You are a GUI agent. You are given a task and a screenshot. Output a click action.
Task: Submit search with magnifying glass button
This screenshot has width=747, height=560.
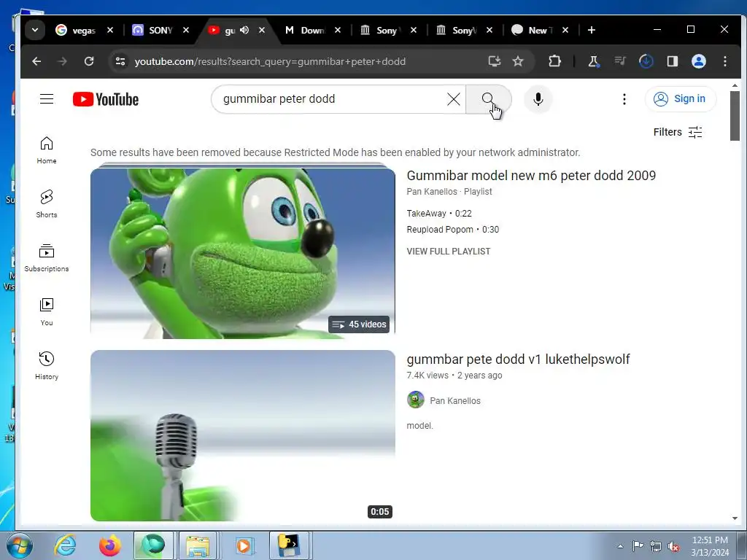488,99
